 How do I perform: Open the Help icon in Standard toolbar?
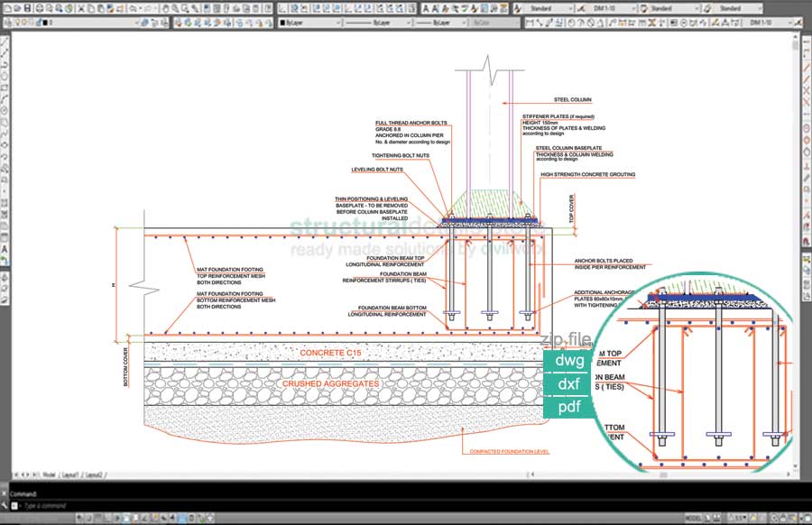pyautogui.click(x=268, y=8)
